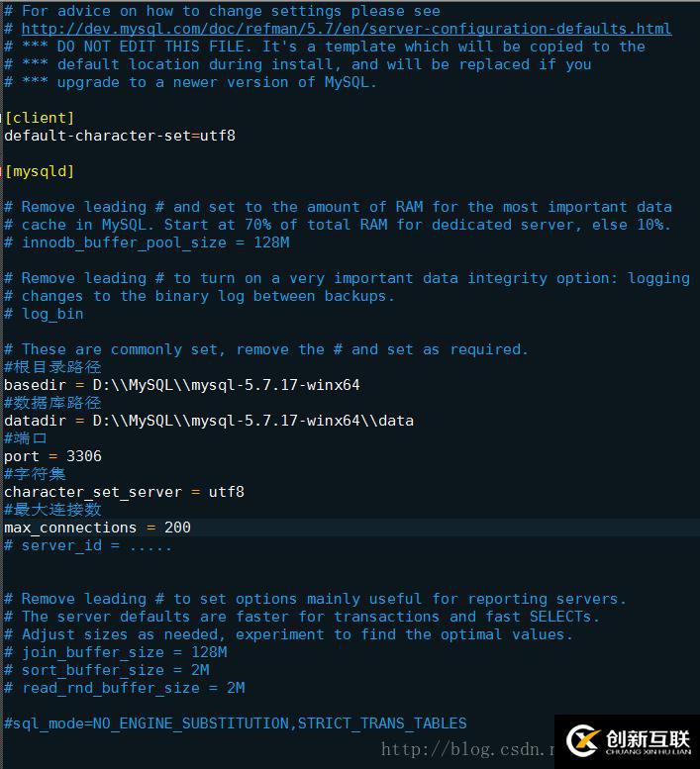Click the 'These are commonly set' comment line
The width and height of the screenshot is (700, 769).
tap(266, 349)
